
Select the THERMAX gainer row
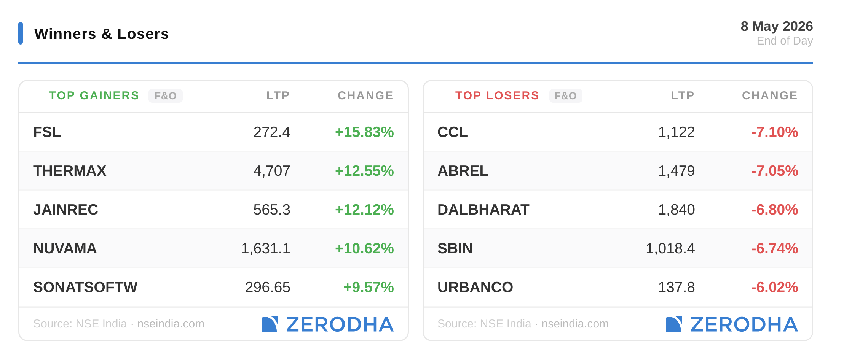(x=214, y=171)
